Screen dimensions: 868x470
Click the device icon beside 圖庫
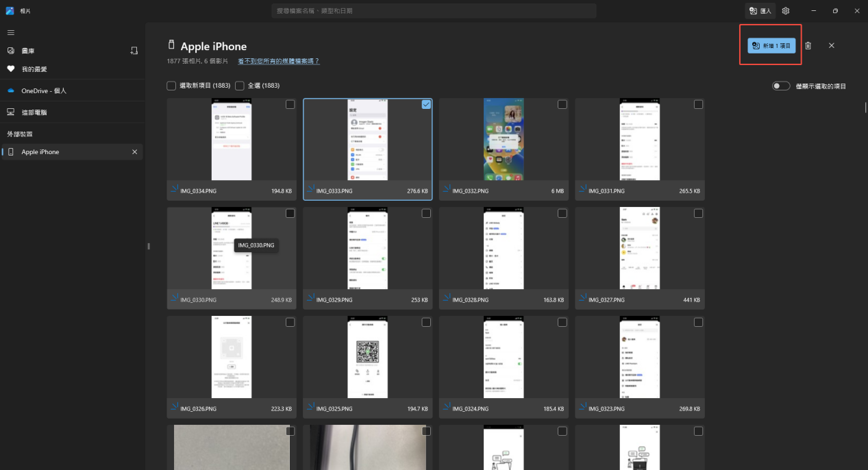coord(134,51)
